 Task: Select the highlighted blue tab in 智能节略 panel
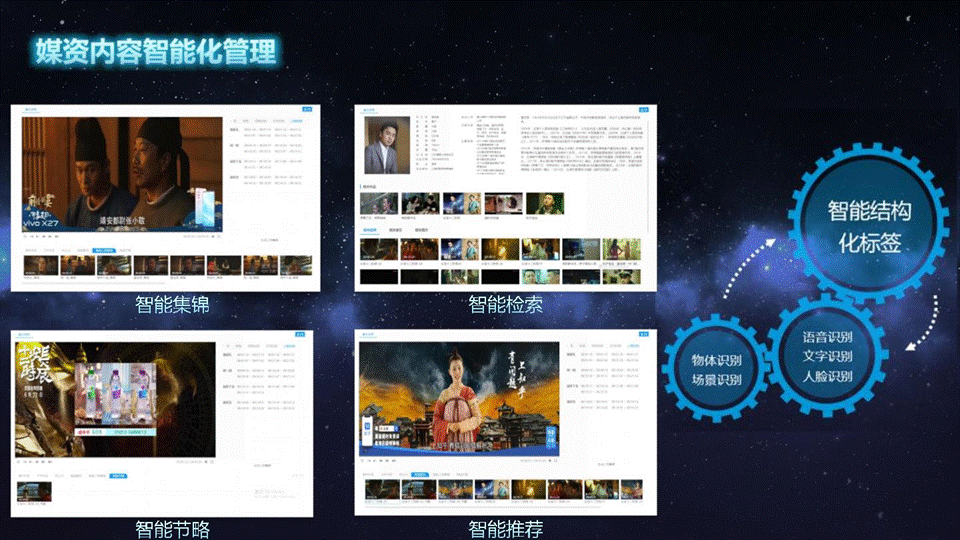coord(118,476)
